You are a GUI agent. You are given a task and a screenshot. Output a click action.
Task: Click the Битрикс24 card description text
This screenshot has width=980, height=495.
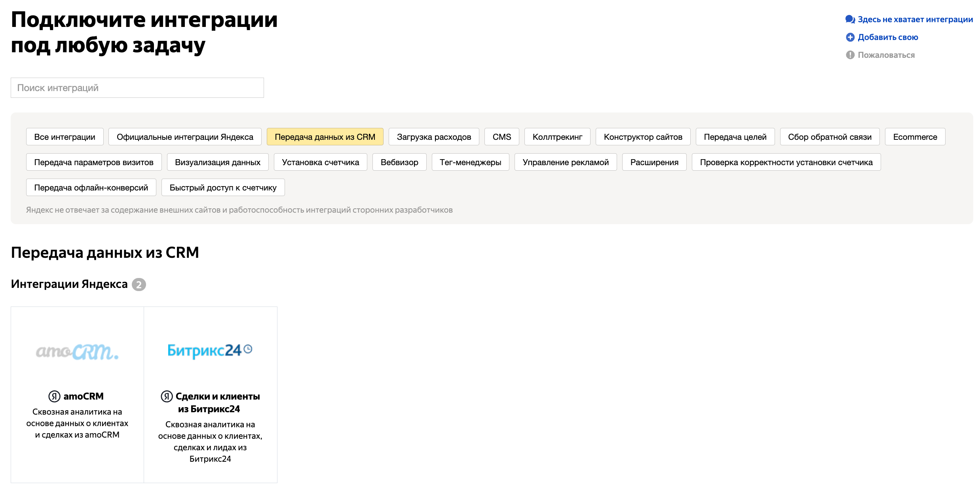pos(210,442)
